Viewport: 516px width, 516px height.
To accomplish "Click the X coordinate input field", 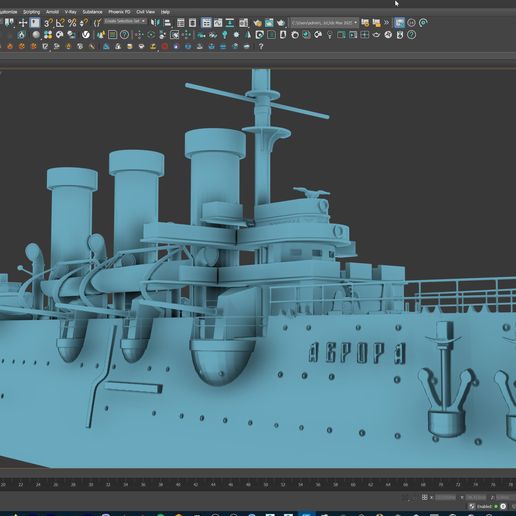I will click(x=445, y=497).
